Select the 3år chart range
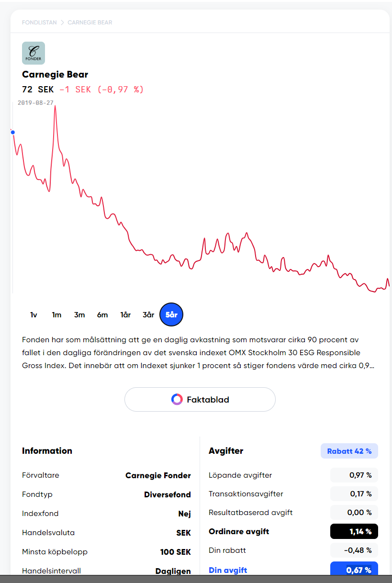 coord(148,314)
